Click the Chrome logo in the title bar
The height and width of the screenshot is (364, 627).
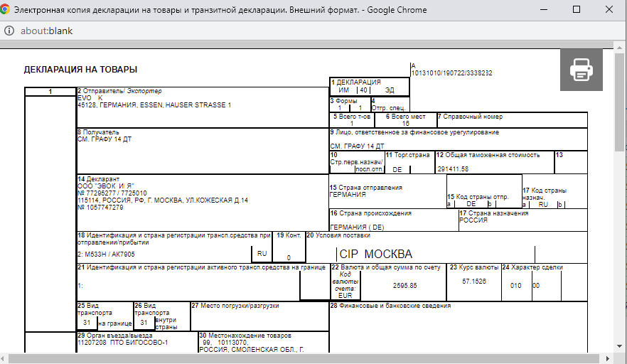[x=7, y=10]
